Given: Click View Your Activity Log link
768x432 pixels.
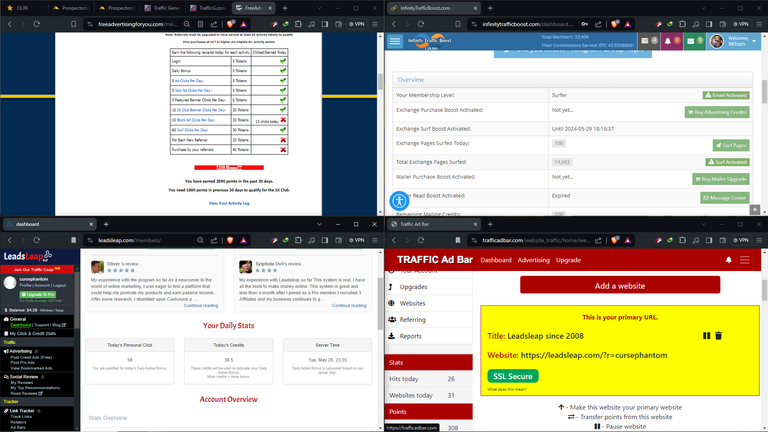Looking at the screenshot, I should point(229,203).
